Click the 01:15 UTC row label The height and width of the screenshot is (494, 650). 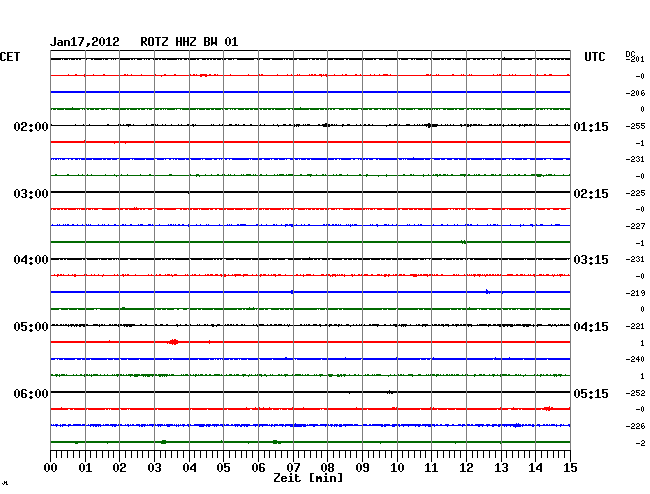tap(591, 127)
